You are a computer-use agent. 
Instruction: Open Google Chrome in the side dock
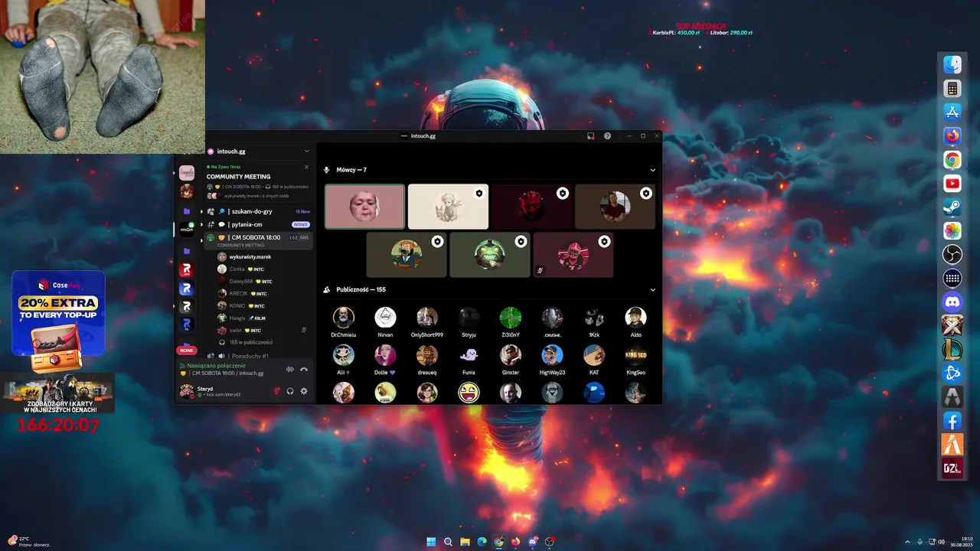tap(952, 160)
